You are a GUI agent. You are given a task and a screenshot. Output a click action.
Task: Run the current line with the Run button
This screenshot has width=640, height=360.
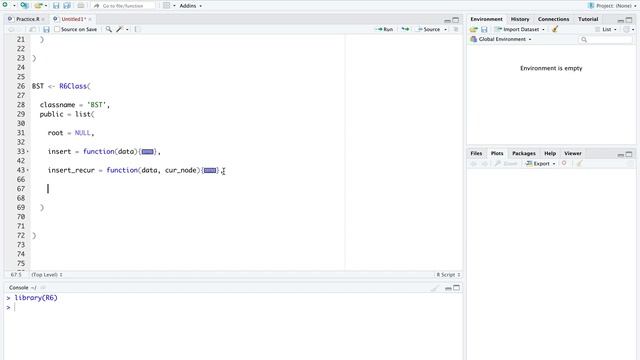tap(384, 29)
